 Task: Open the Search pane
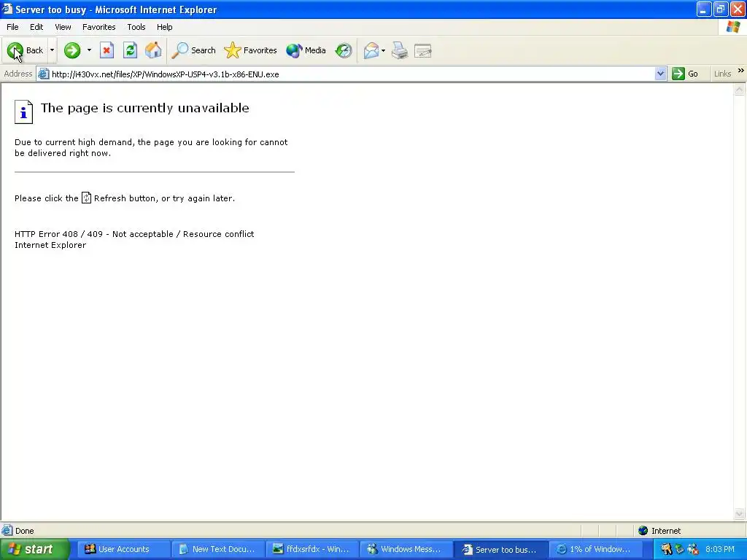point(193,50)
